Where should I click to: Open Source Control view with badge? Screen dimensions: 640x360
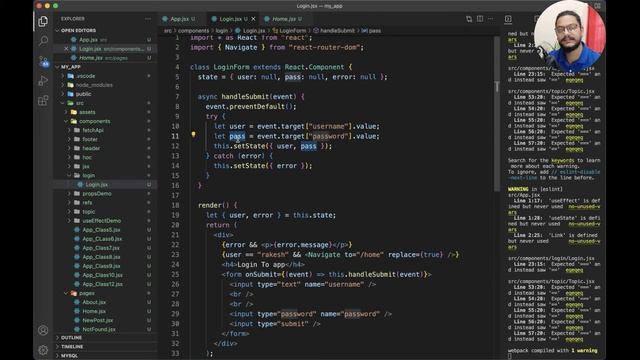[43, 61]
